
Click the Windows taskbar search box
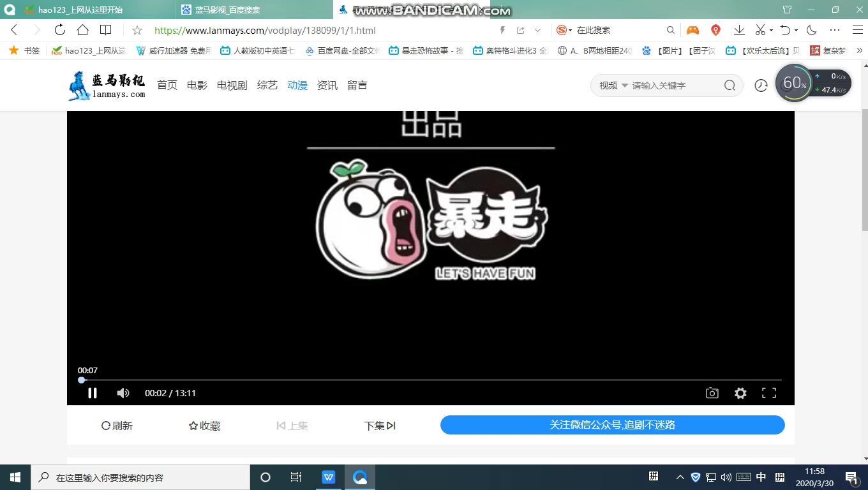click(140, 477)
